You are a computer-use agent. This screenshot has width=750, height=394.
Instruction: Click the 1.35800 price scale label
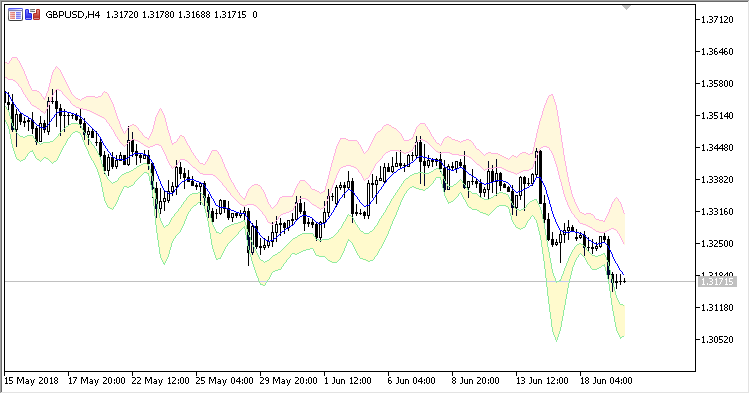click(x=717, y=84)
